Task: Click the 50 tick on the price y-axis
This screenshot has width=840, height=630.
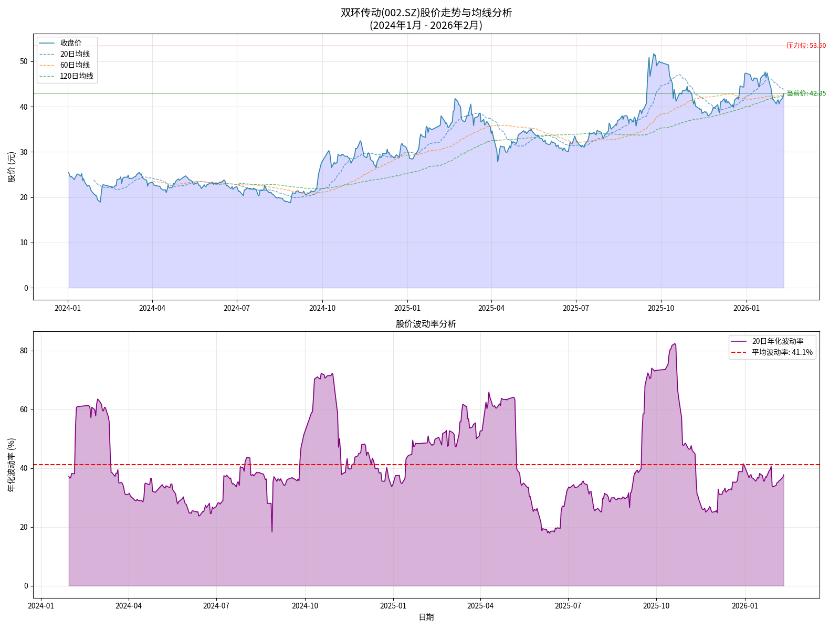Action: point(24,61)
